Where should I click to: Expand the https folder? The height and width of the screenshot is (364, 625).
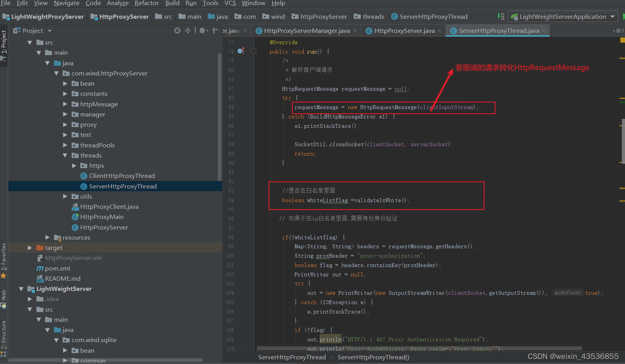(74, 166)
